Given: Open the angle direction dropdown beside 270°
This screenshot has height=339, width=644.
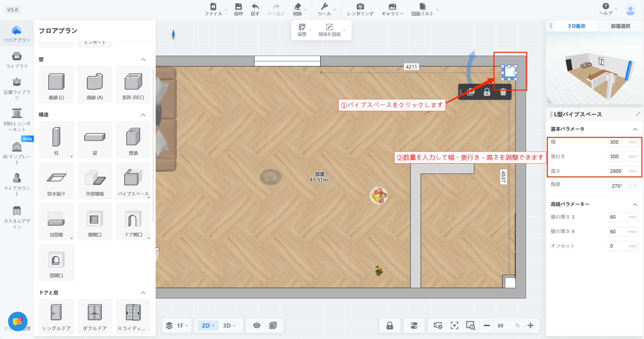Looking at the screenshot, I should pyautogui.click(x=633, y=186).
